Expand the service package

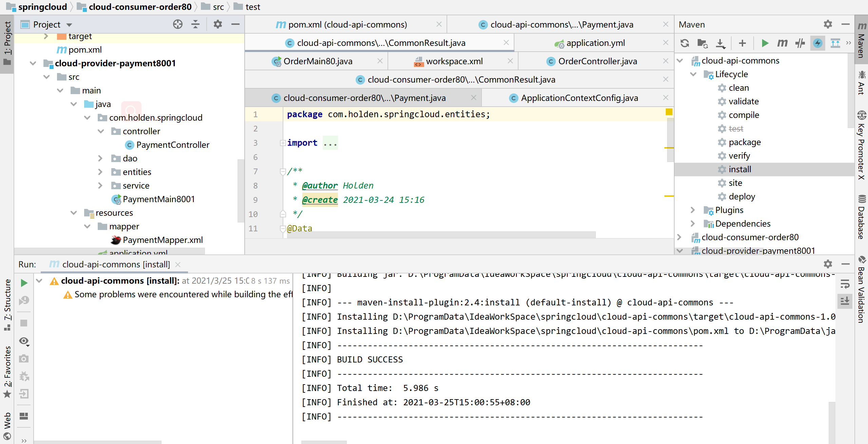100,185
